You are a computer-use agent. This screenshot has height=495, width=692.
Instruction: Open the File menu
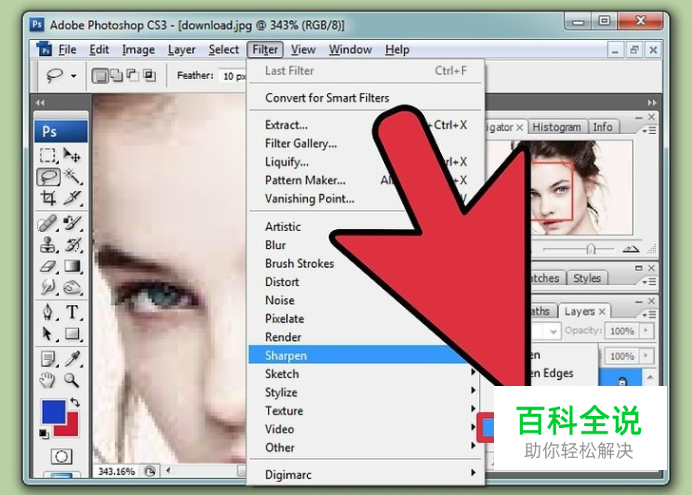click(x=68, y=49)
